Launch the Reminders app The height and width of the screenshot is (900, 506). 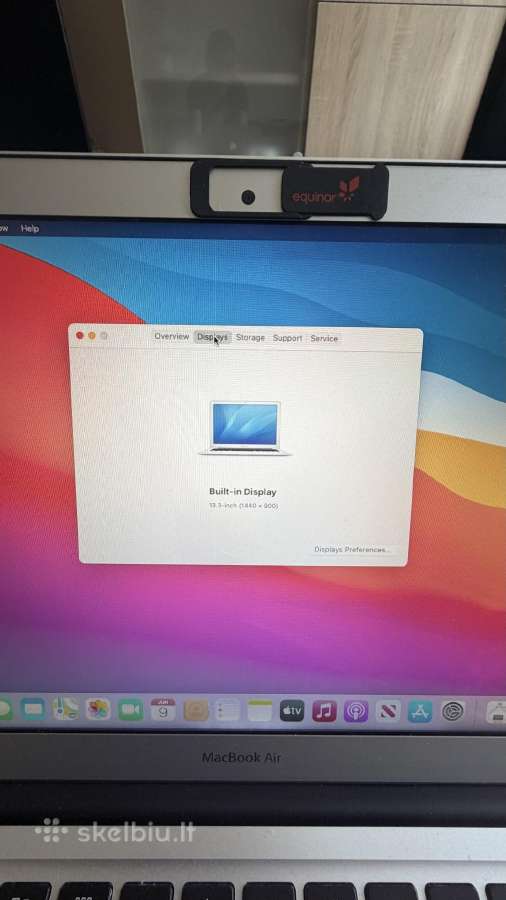coord(227,711)
